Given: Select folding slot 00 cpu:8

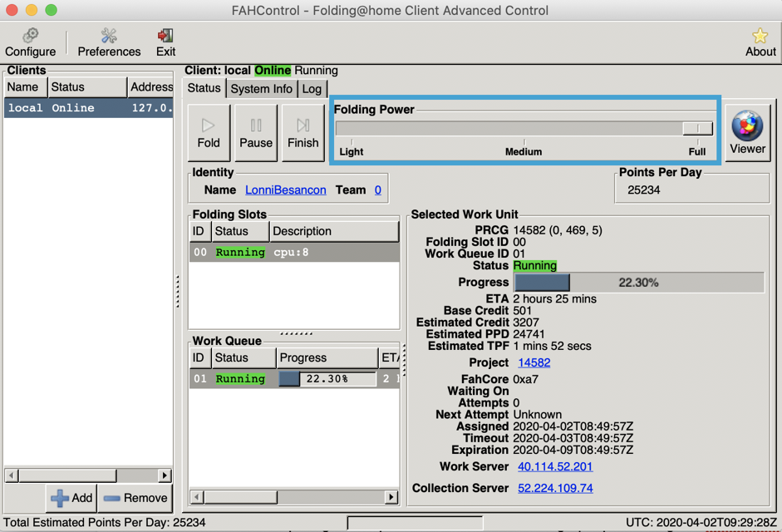Looking at the screenshot, I should [294, 253].
